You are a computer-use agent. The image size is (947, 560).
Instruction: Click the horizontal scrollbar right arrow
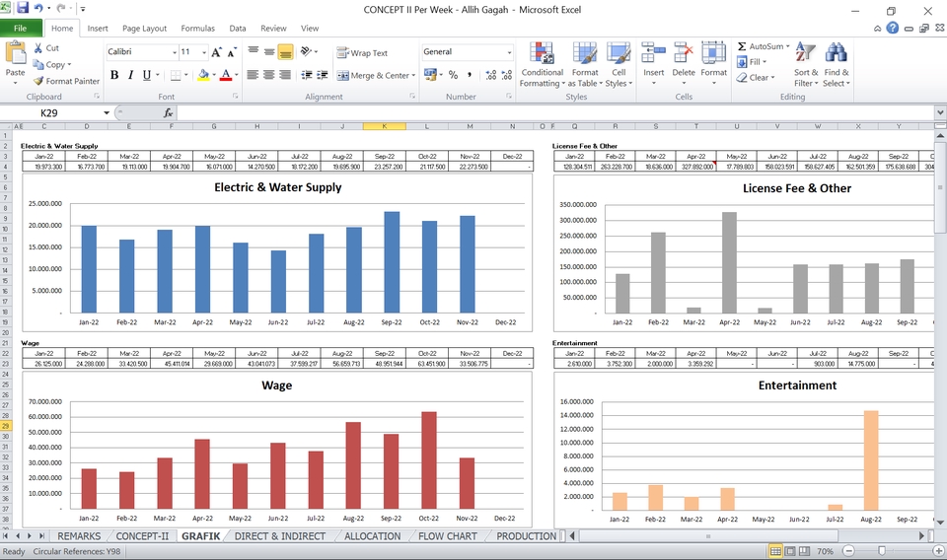pyautogui.click(x=921, y=536)
